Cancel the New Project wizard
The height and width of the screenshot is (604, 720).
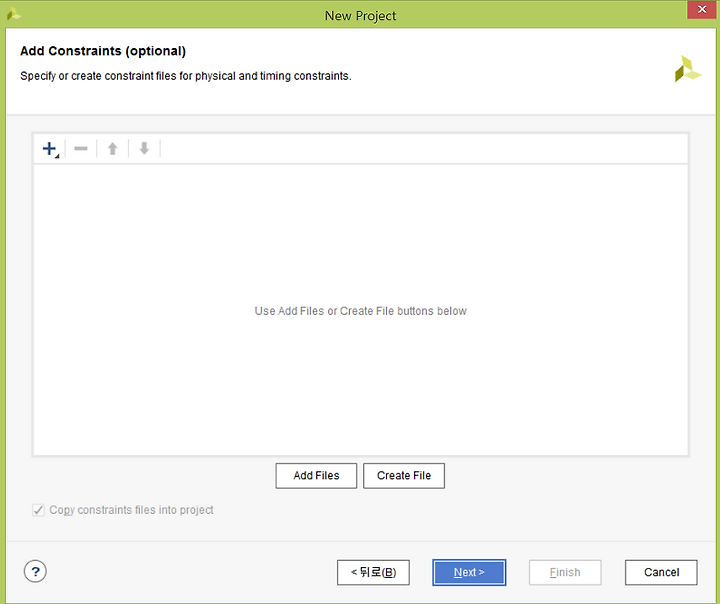pos(661,572)
